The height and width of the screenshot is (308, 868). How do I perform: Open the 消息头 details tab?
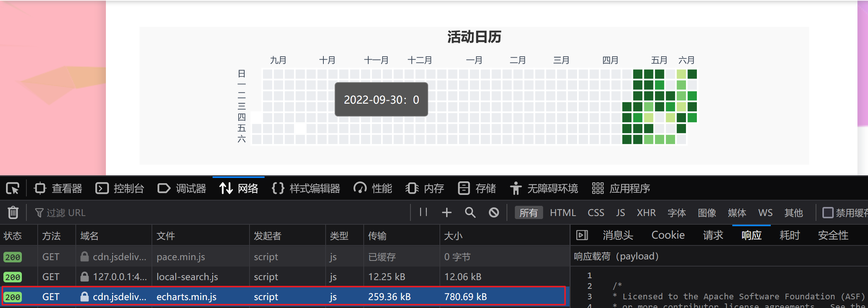[x=617, y=235]
